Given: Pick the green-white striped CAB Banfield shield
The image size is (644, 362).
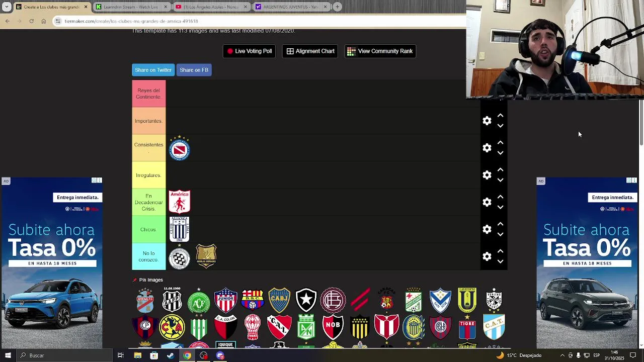Looking at the screenshot, I should [x=199, y=327].
